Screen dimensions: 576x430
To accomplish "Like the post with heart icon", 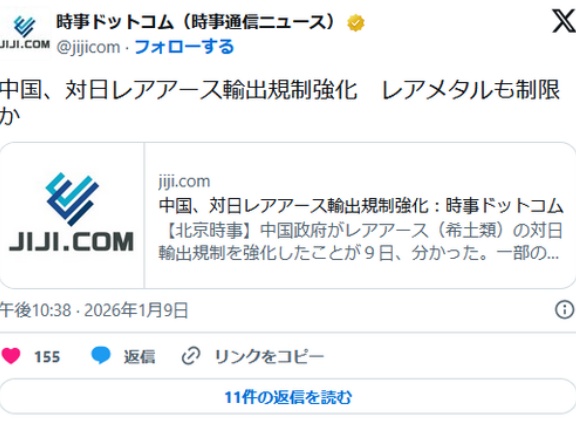I will (11, 356).
